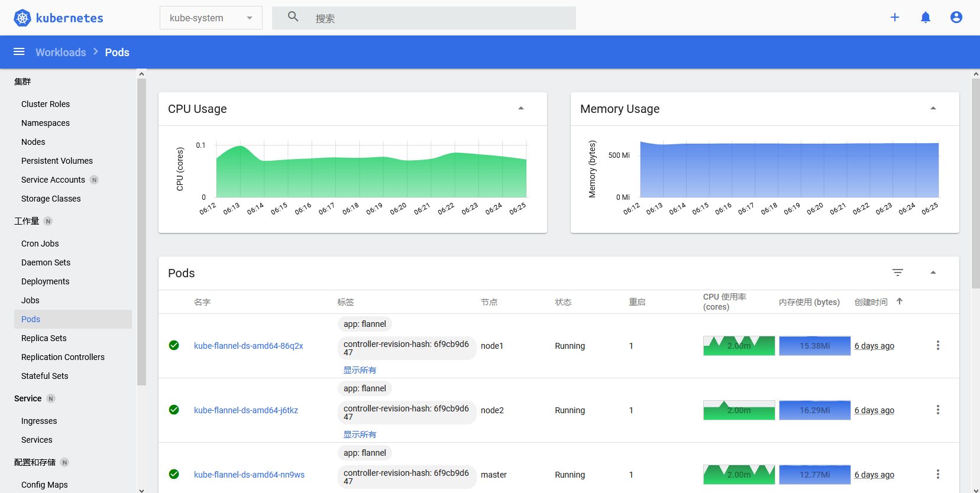
Task: Click the Kubernetes logo icon
Action: pos(22,18)
